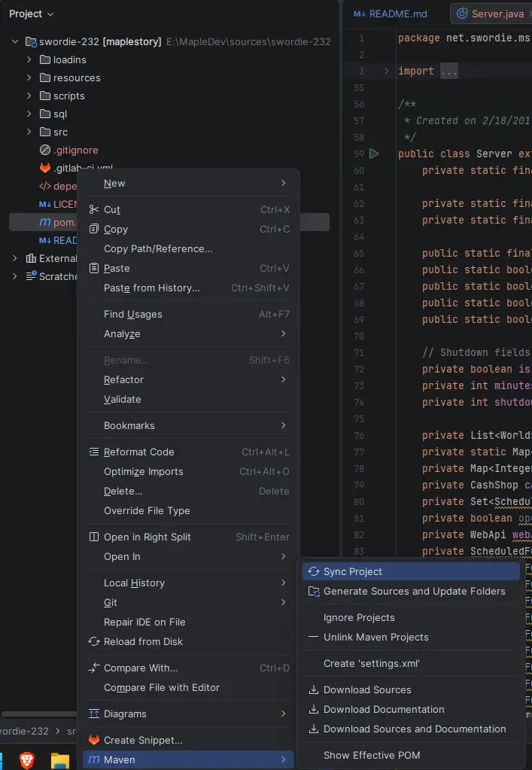The width and height of the screenshot is (532, 770).
Task: Click the .gitignore file icon
Action: point(45,151)
